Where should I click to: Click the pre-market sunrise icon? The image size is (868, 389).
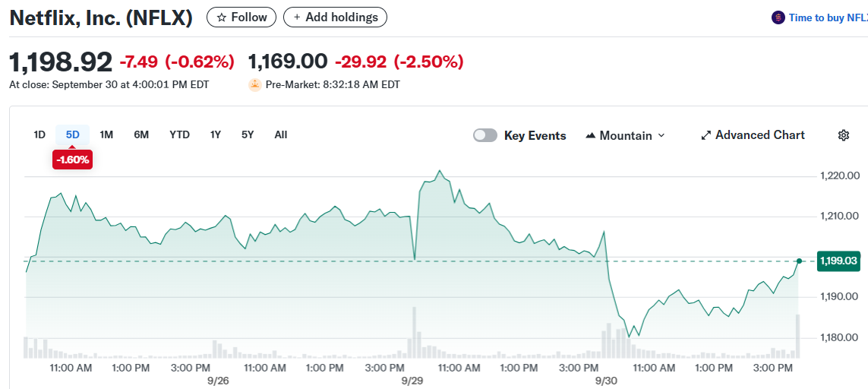[255, 85]
